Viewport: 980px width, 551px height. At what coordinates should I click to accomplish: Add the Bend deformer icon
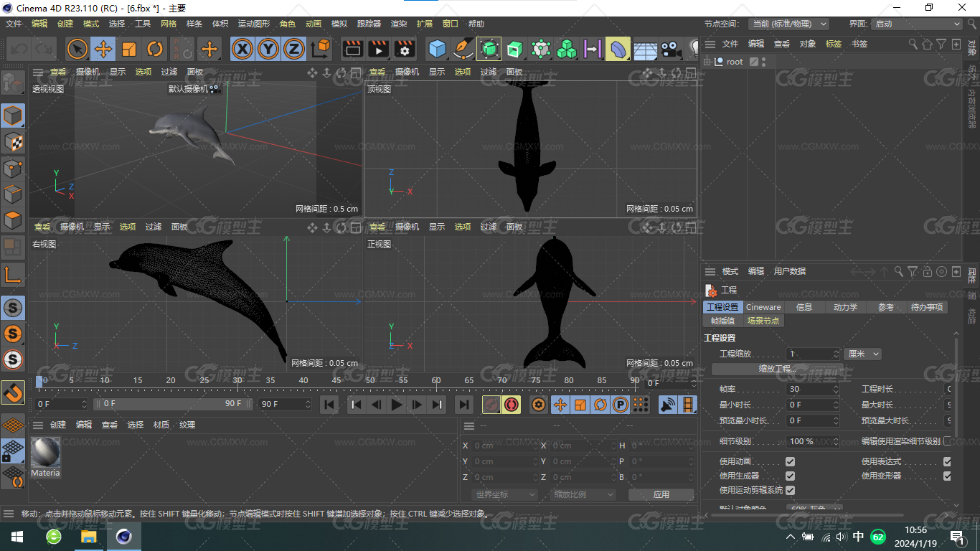pos(618,49)
